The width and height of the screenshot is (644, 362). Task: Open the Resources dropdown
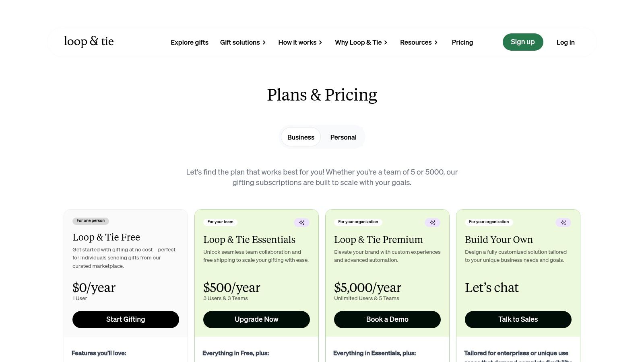tap(416, 42)
